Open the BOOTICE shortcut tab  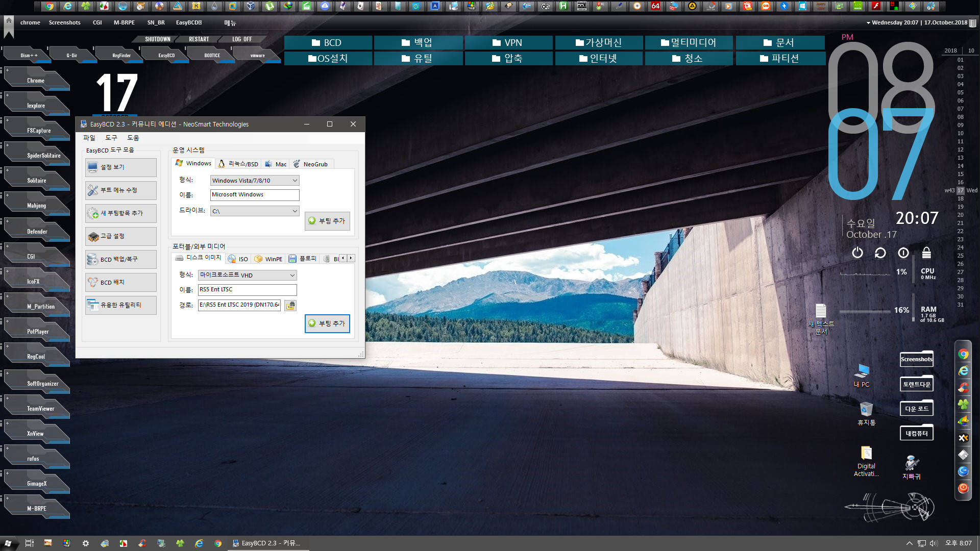212,55
